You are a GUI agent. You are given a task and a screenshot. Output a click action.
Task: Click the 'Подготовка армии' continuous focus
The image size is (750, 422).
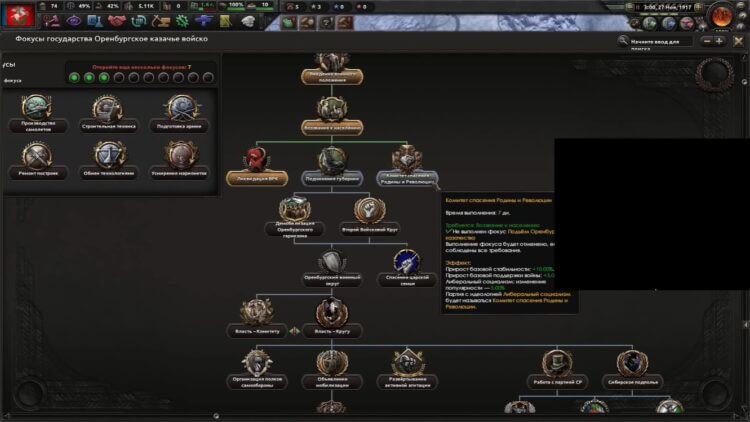179,114
